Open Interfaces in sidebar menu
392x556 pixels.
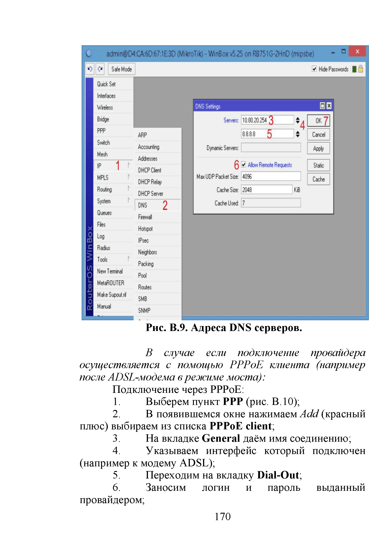(x=113, y=96)
